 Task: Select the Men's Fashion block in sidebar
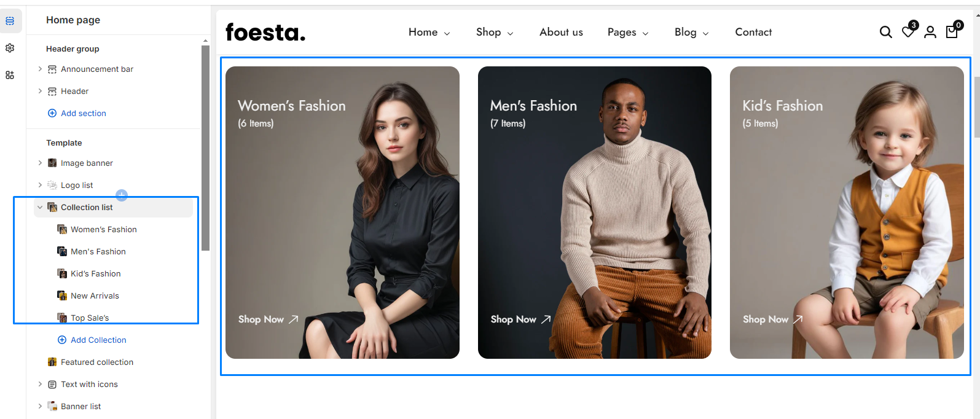[98, 251]
